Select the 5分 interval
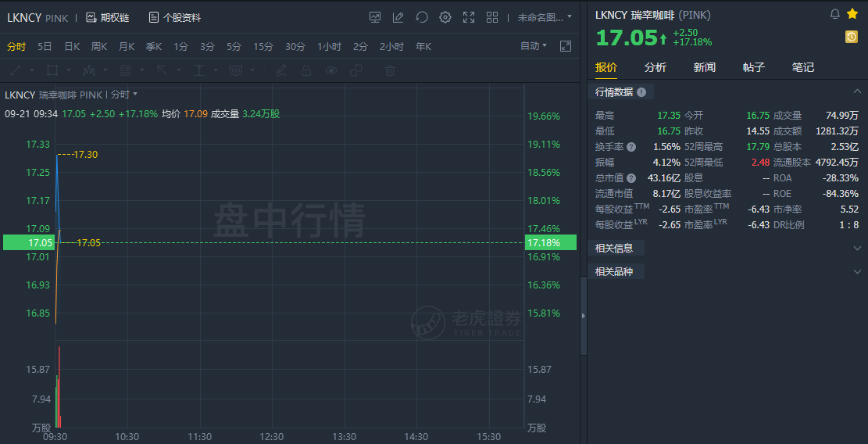 click(x=234, y=46)
